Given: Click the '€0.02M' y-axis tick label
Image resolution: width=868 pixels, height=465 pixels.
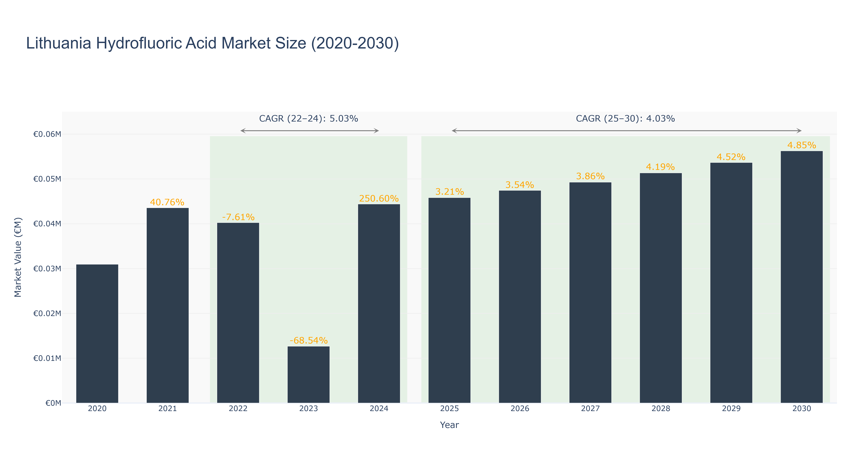Looking at the screenshot, I should (x=47, y=313).
